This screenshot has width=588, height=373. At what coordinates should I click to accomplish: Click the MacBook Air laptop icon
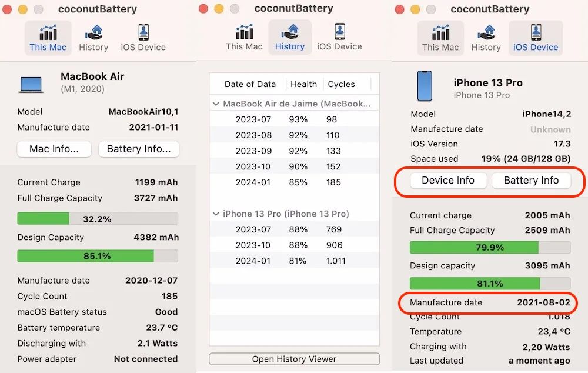click(x=31, y=83)
